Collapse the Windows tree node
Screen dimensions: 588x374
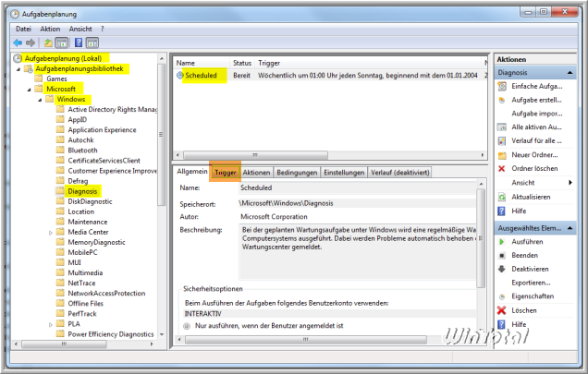pyautogui.click(x=40, y=100)
